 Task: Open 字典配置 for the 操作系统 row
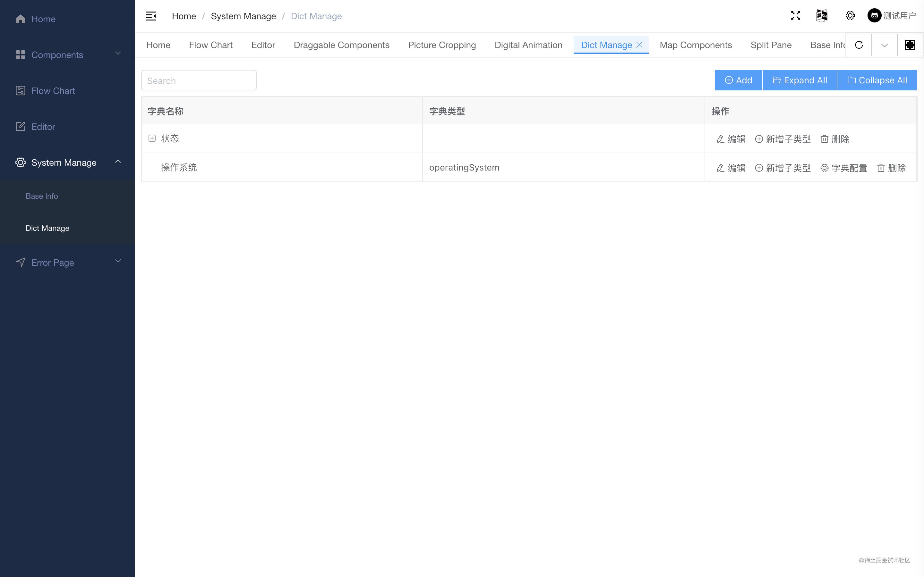pos(843,168)
